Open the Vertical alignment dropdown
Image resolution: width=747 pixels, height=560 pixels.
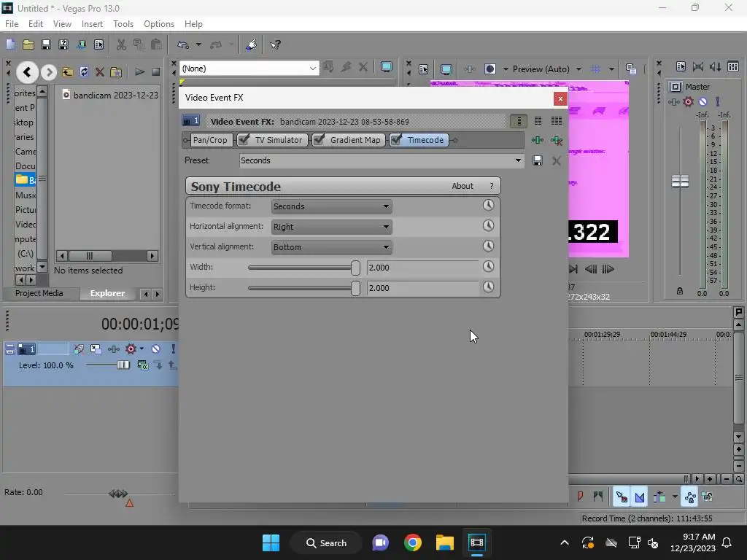(x=332, y=247)
